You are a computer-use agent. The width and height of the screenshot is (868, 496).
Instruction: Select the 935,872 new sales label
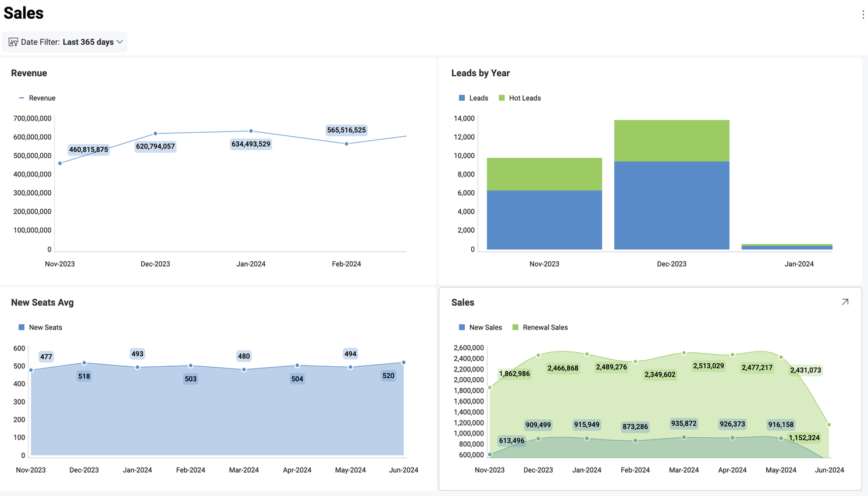click(684, 423)
